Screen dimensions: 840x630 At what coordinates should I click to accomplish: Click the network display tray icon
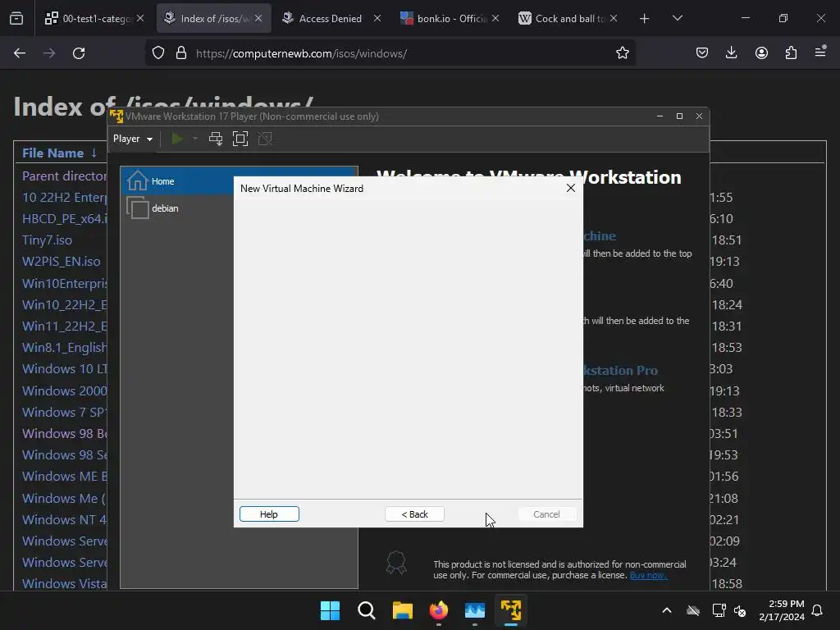pos(719,610)
